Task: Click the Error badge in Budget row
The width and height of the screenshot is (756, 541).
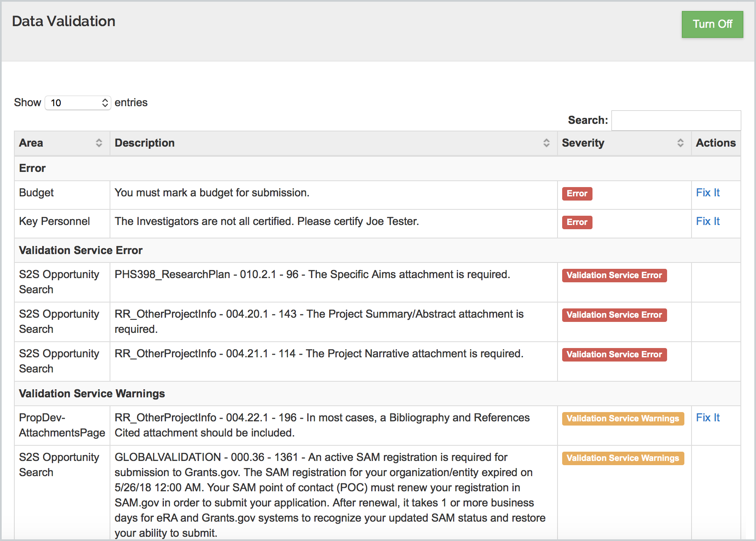Action: coord(577,193)
